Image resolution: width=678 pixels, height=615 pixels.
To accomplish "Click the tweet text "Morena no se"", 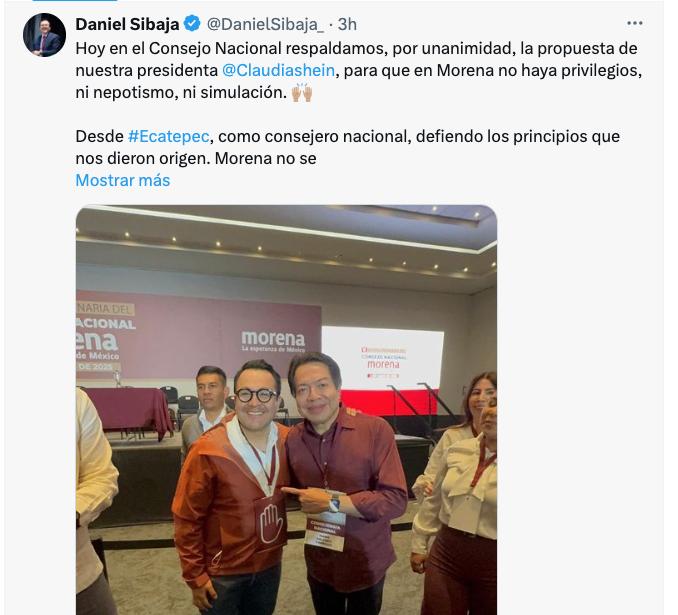I will point(265,158).
